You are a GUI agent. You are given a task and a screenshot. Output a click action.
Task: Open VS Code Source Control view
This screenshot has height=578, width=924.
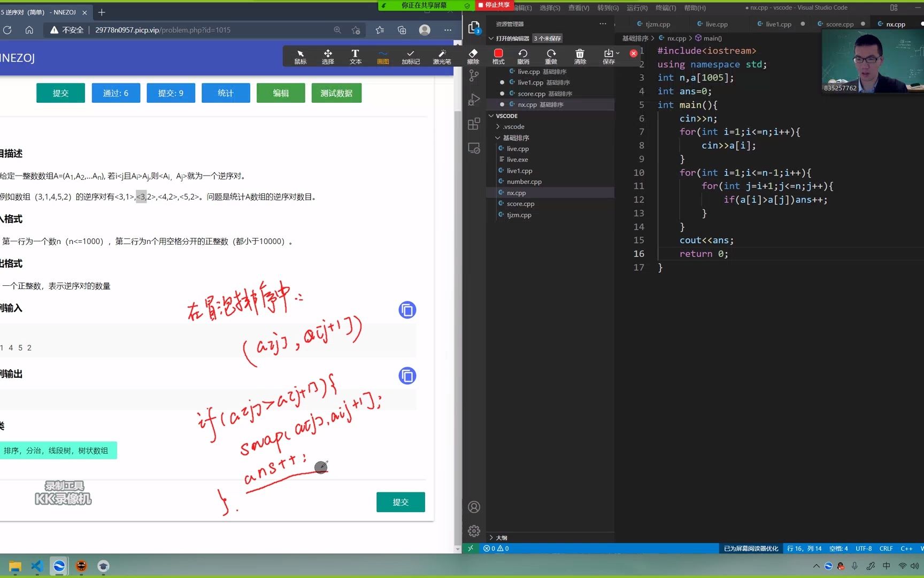tap(474, 75)
